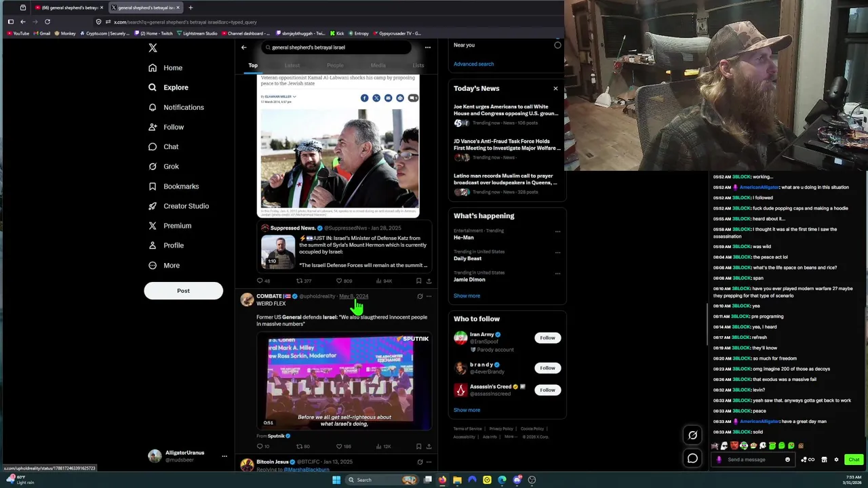868x488 pixels.
Task: Open the more-options ellipsis on the COMBATE post
Action: click(429, 296)
